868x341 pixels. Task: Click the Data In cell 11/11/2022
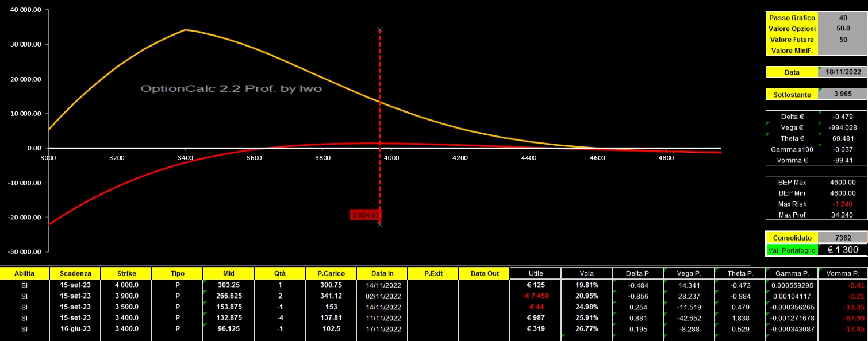click(382, 317)
